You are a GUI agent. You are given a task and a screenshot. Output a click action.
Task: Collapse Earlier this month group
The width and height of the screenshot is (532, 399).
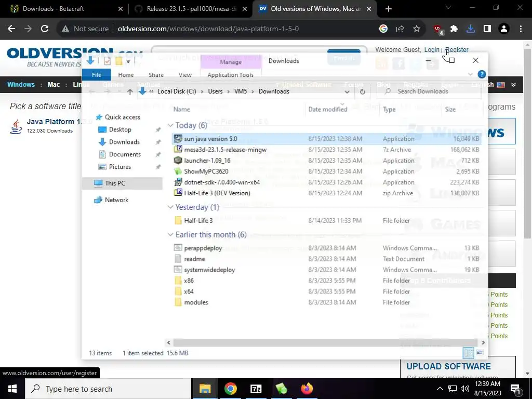click(170, 235)
